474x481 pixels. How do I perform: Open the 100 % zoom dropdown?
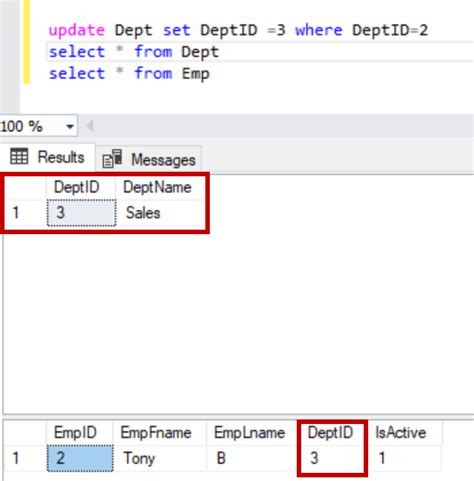[x=70, y=126]
